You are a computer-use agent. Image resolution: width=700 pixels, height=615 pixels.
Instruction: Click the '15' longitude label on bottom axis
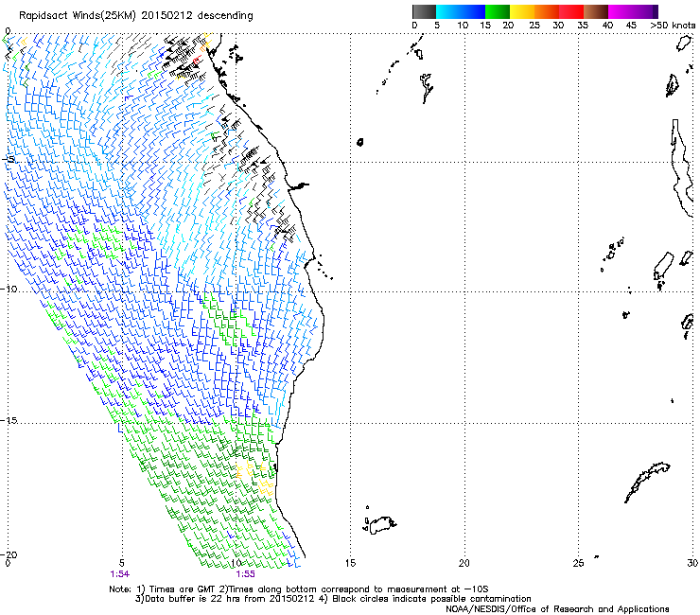350,563
